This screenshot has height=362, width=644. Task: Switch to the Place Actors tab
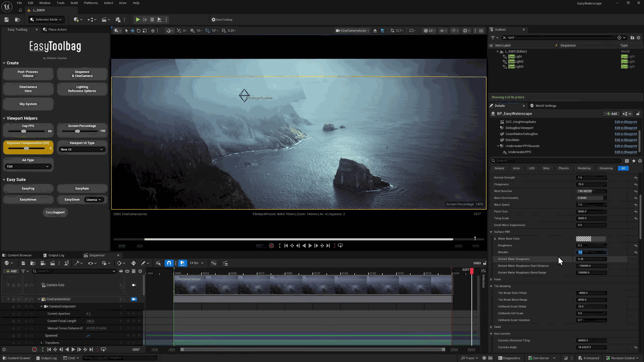point(55,29)
